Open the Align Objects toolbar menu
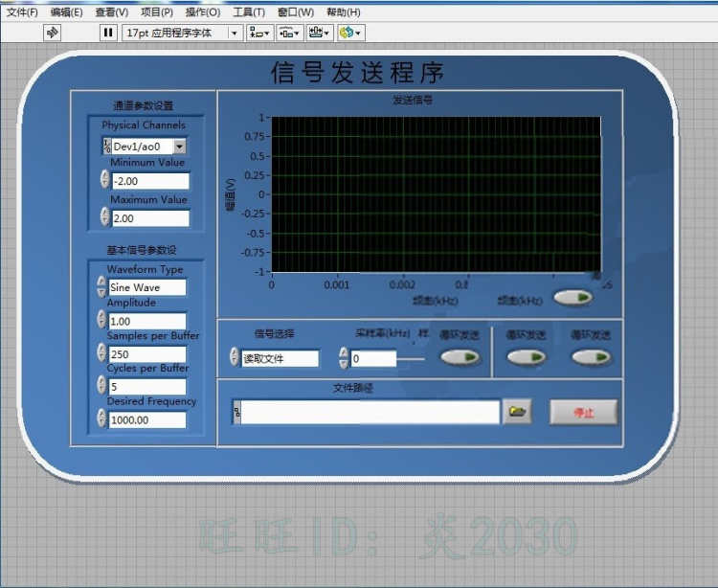Image resolution: width=718 pixels, height=588 pixels. 260,33
